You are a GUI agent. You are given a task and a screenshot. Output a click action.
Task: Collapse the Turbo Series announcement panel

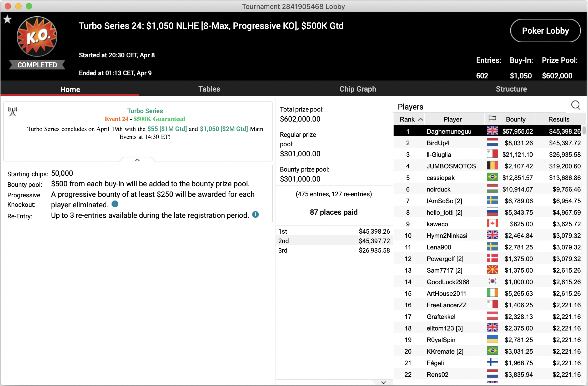click(x=137, y=160)
